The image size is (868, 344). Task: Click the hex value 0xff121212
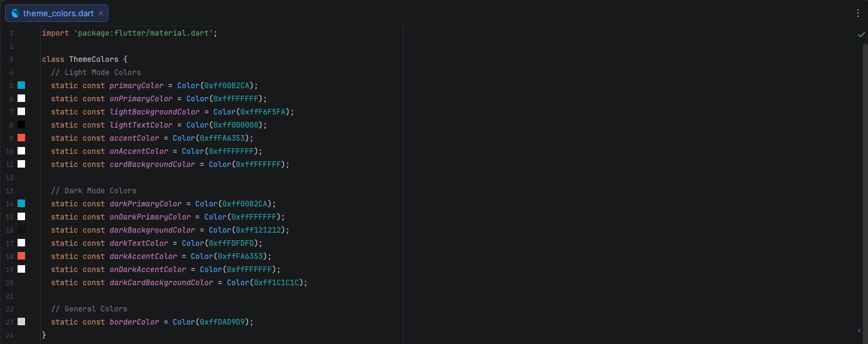tap(259, 230)
